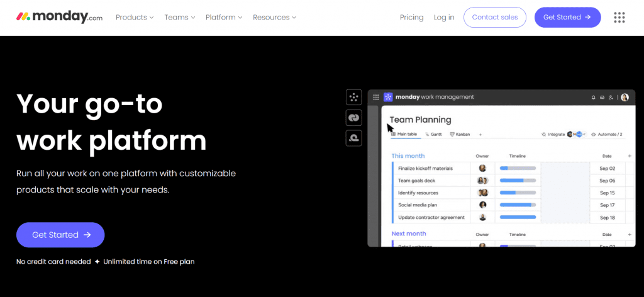Click Owner column header in This month
The width and height of the screenshot is (644, 297).
tap(482, 156)
